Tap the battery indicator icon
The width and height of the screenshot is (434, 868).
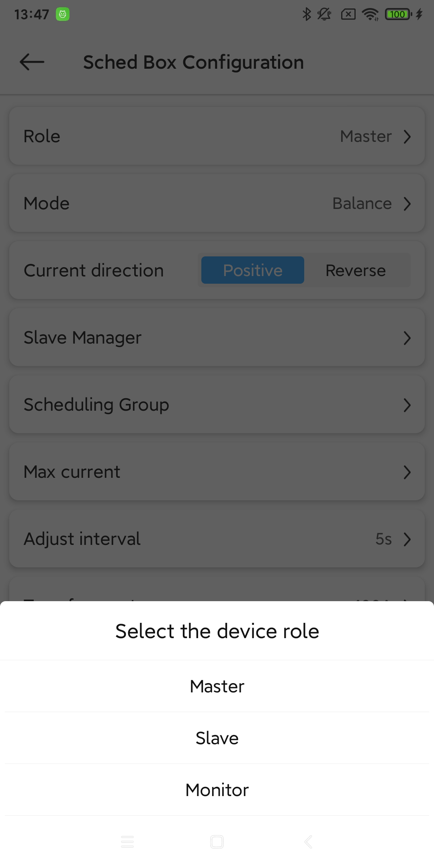[x=398, y=14]
